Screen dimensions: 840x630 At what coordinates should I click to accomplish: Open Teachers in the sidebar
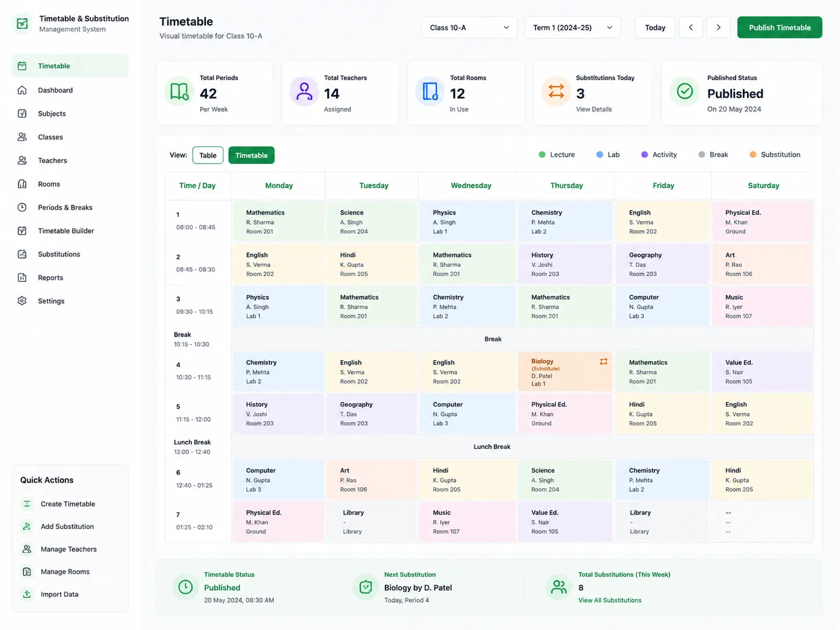(70, 160)
